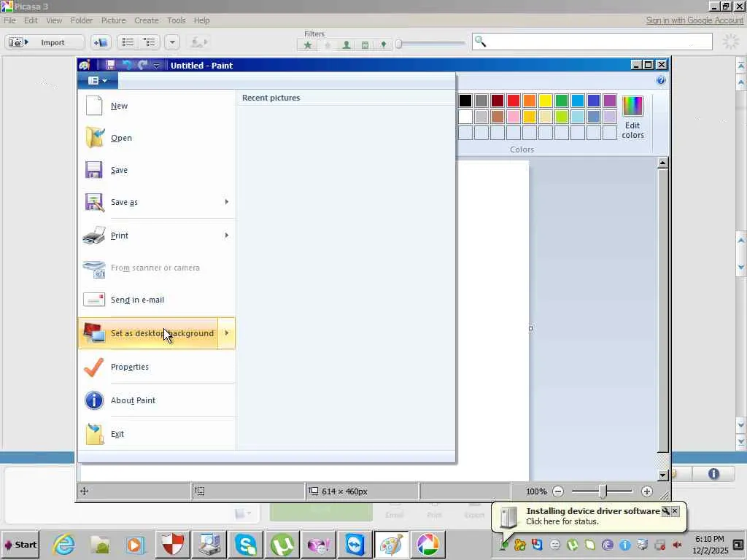Screen dimensions: 747x560
Task: Click Picasa add-to-album plus icon
Action: click(x=101, y=42)
